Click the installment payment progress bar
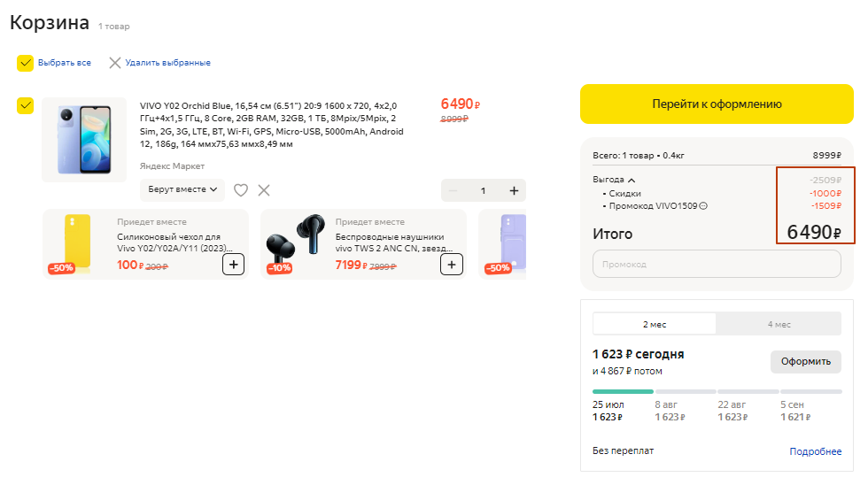The width and height of the screenshot is (868, 485). pos(717,391)
